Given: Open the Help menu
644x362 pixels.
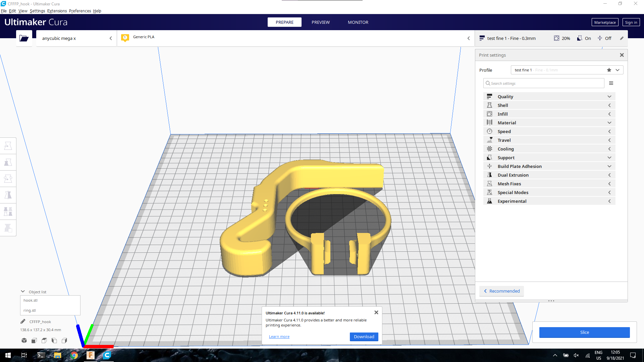Looking at the screenshot, I should (97, 11).
